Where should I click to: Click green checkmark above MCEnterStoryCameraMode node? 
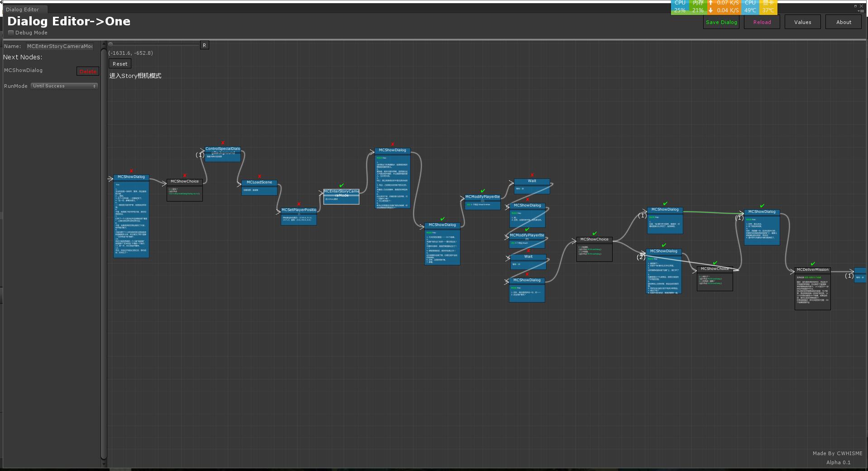tap(341, 185)
